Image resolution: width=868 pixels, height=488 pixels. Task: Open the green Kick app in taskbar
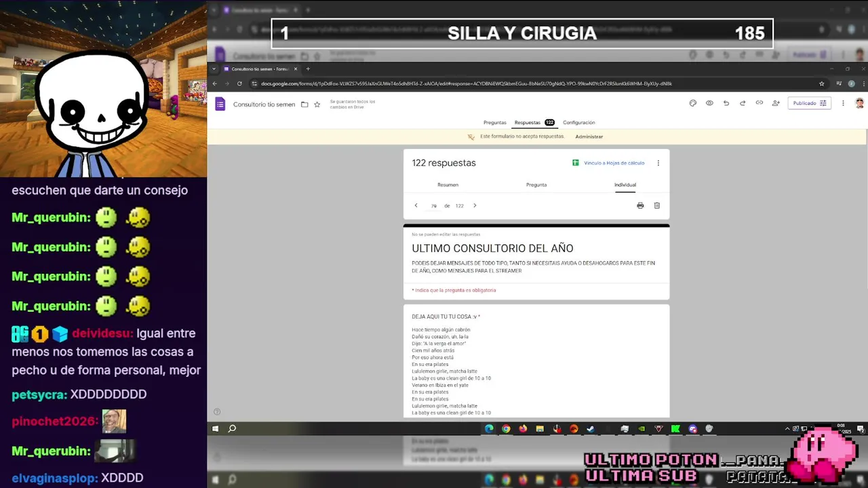click(675, 428)
